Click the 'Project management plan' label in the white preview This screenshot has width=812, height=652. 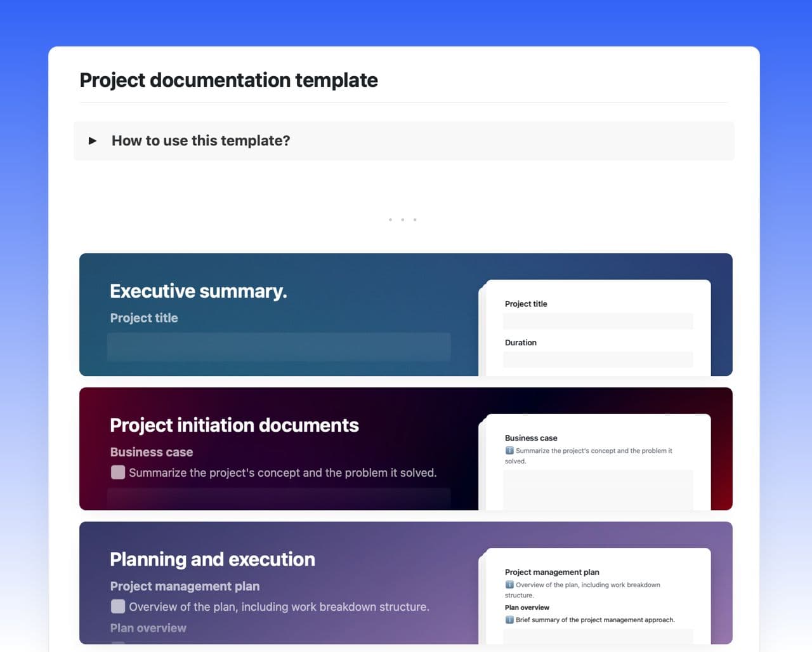551,572
